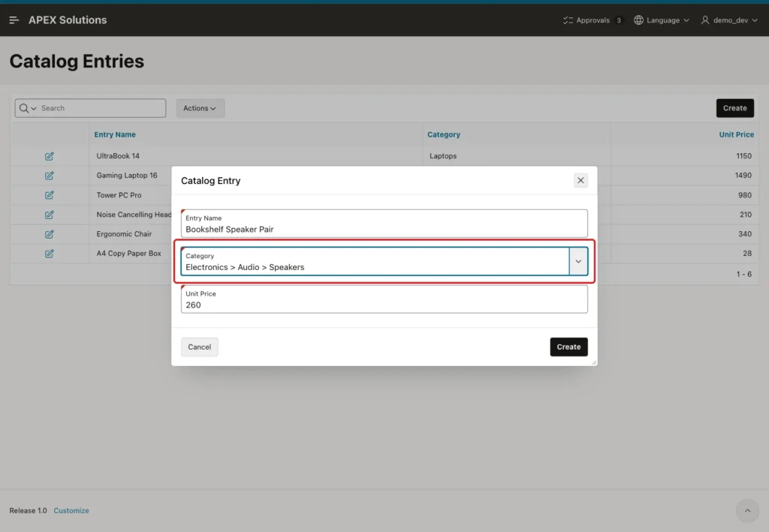The height and width of the screenshot is (532, 769).
Task: Click the dialog resize handle corner
Action: [x=594, y=362]
